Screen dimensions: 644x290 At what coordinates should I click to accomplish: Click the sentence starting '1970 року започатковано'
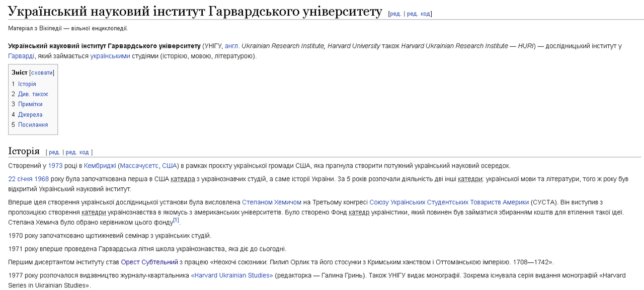110,236
